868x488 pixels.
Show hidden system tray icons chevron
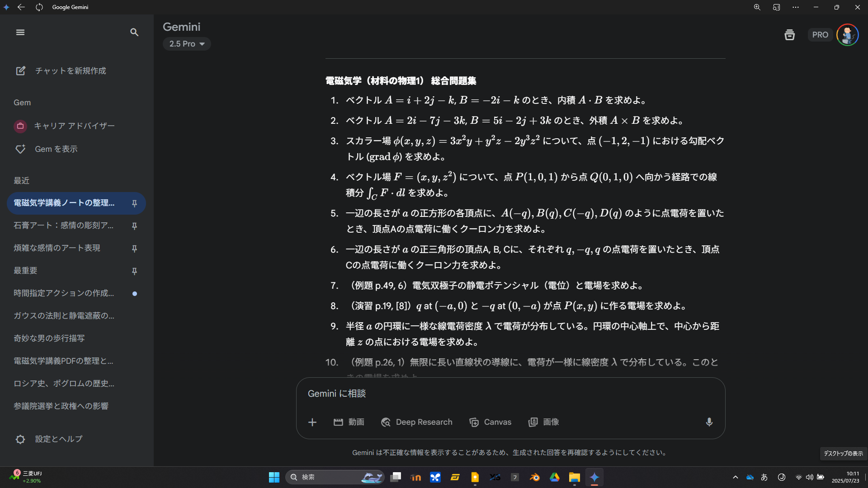pos(736,477)
